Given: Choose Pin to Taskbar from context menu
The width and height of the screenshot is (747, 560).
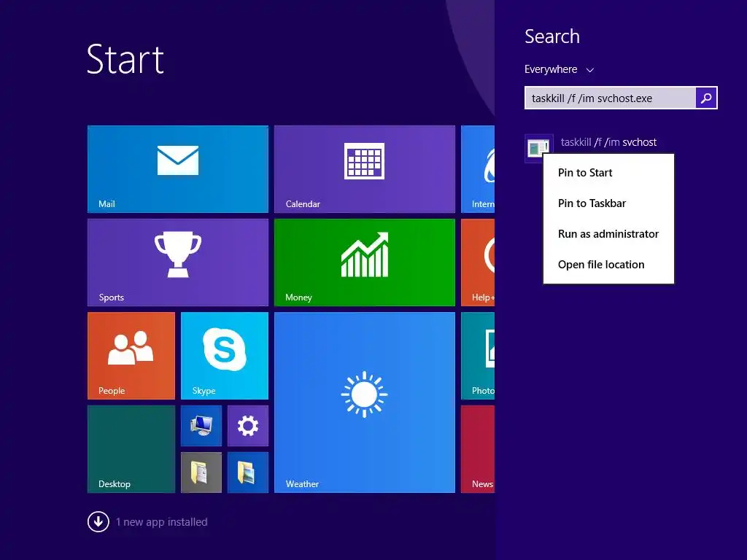Looking at the screenshot, I should (x=608, y=203).
